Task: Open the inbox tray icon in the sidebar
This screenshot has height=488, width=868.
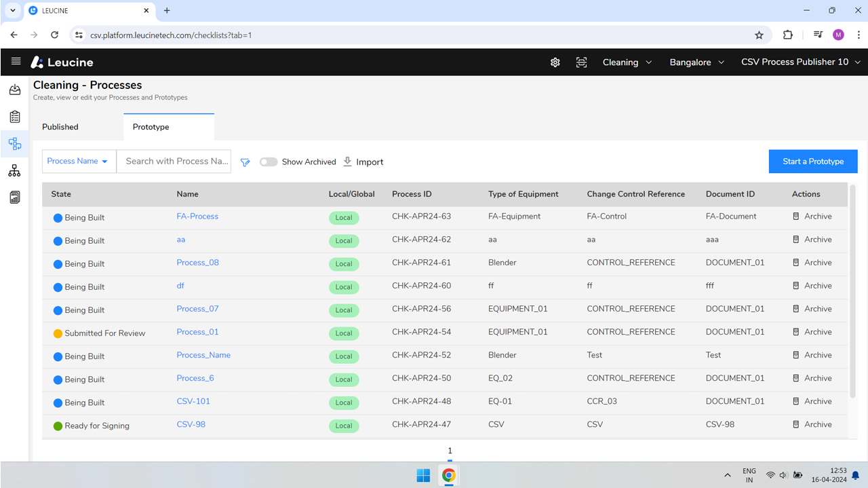Action: click(14, 89)
